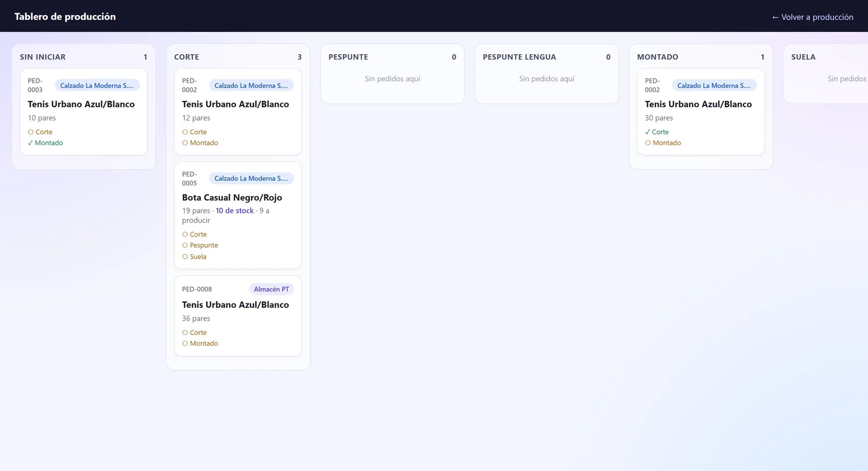This screenshot has height=471, width=868.
Task: Click 30 pares text
Action: (659, 118)
